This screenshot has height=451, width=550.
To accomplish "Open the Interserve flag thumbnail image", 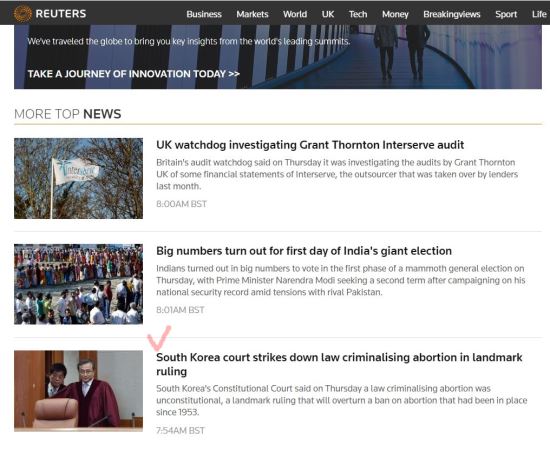I will coord(79,178).
